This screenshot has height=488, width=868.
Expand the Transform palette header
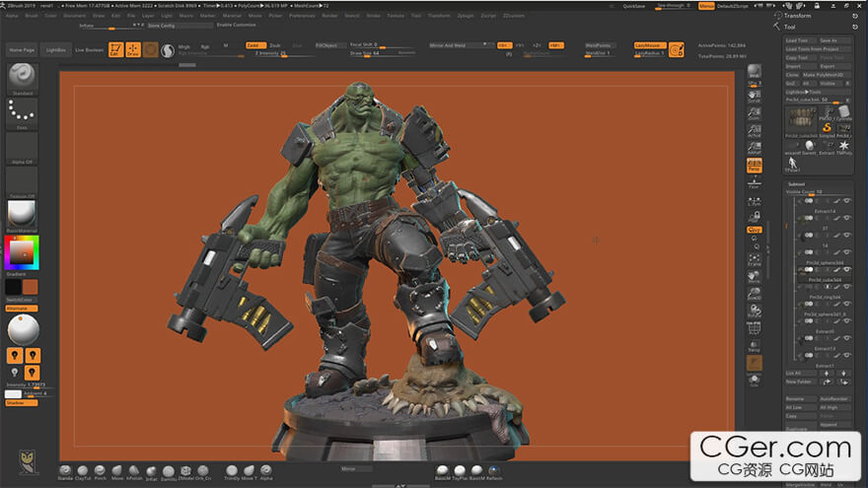coord(797,16)
